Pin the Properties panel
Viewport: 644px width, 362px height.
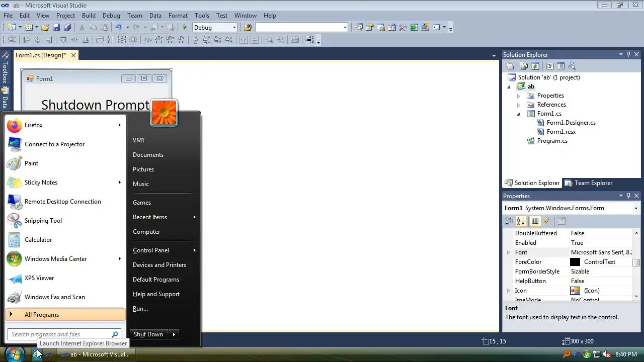(628, 196)
